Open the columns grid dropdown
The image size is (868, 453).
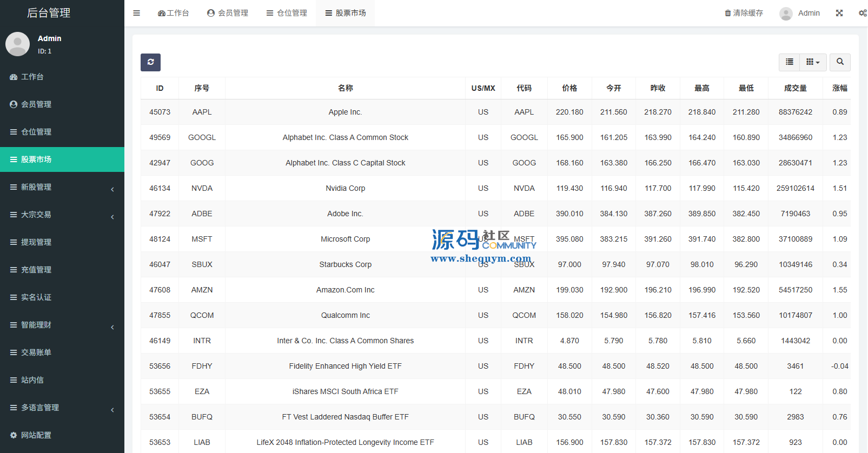pos(812,62)
